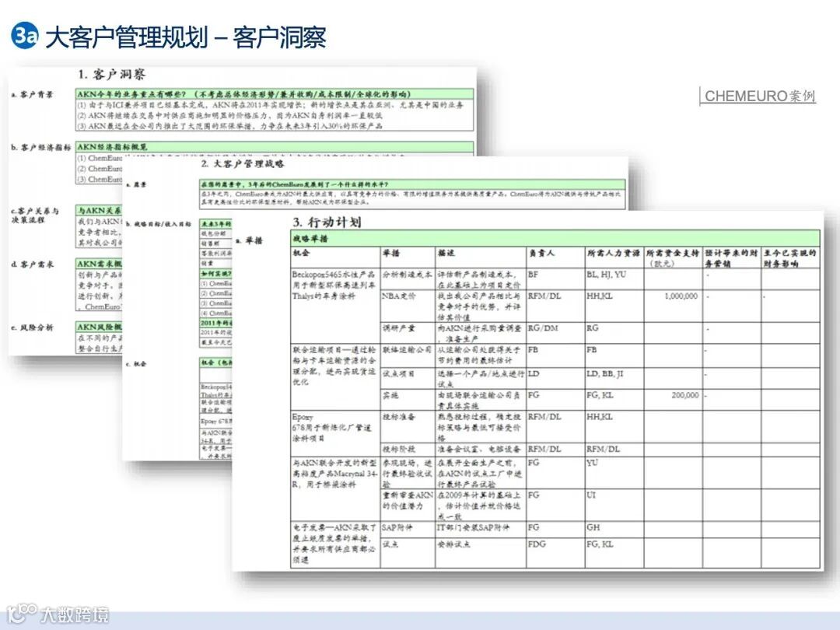The width and height of the screenshot is (840, 630).
Task: Click the RG/DM owner cell
Action: click(555, 333)
